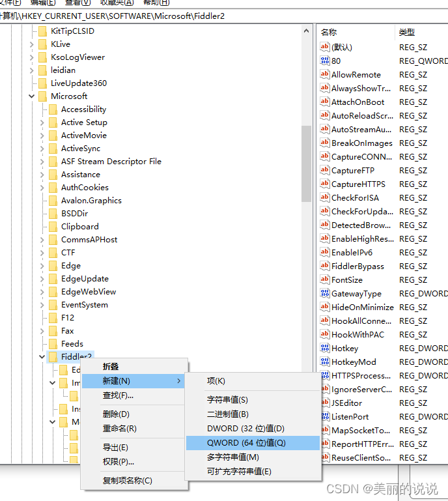The image size is (448, 501).
Task: Click the folder icon of KitTipCLSID
Action: pos(42,31)
